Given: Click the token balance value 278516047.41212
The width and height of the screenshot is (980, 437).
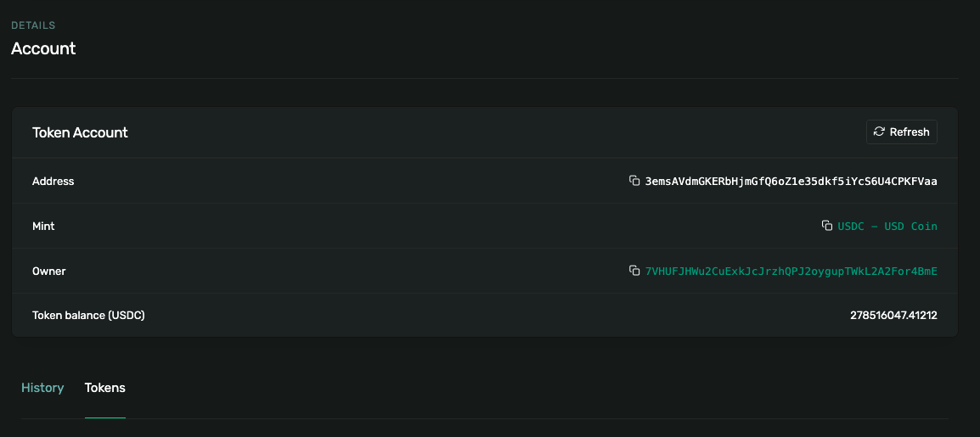Looking at the screenshot, I should [893, 316].
